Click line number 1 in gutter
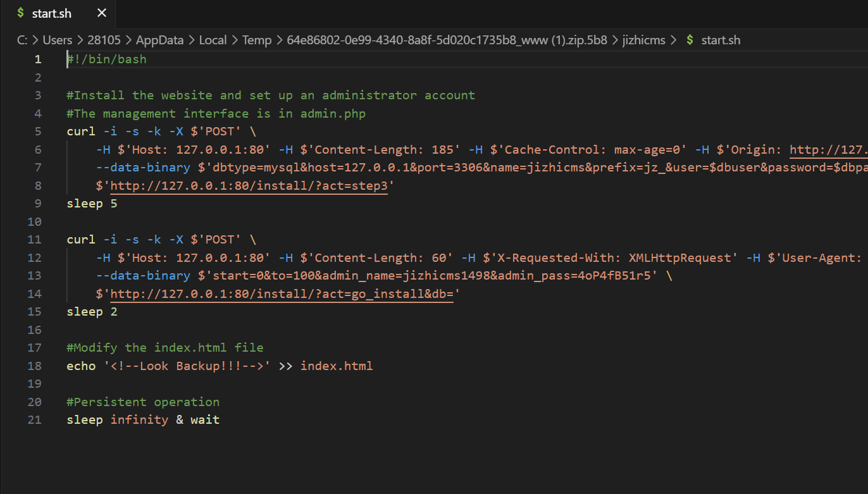Screen dimensions: 868x494 click(38, 59)
